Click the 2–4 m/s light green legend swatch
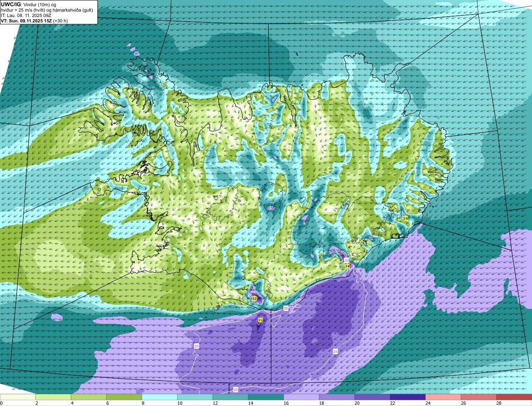 pyautogui.click(x=54, y=397)
